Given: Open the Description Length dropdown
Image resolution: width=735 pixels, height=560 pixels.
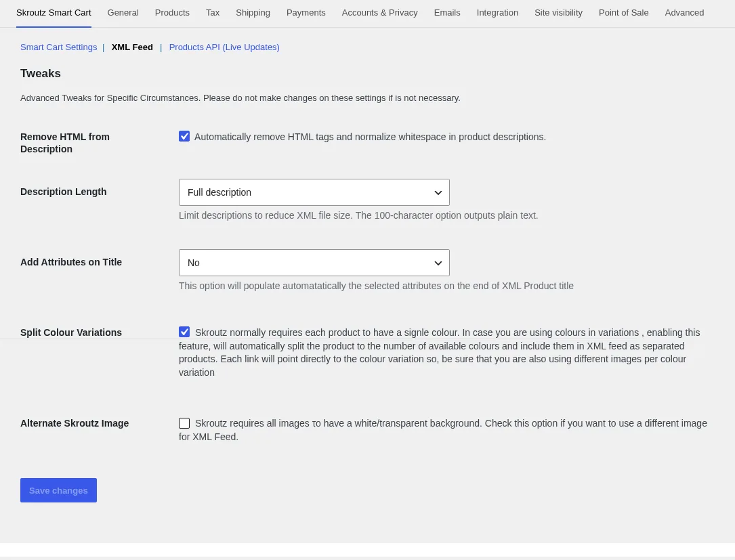Looking at the screenshot, I should (x=314, y=192).
